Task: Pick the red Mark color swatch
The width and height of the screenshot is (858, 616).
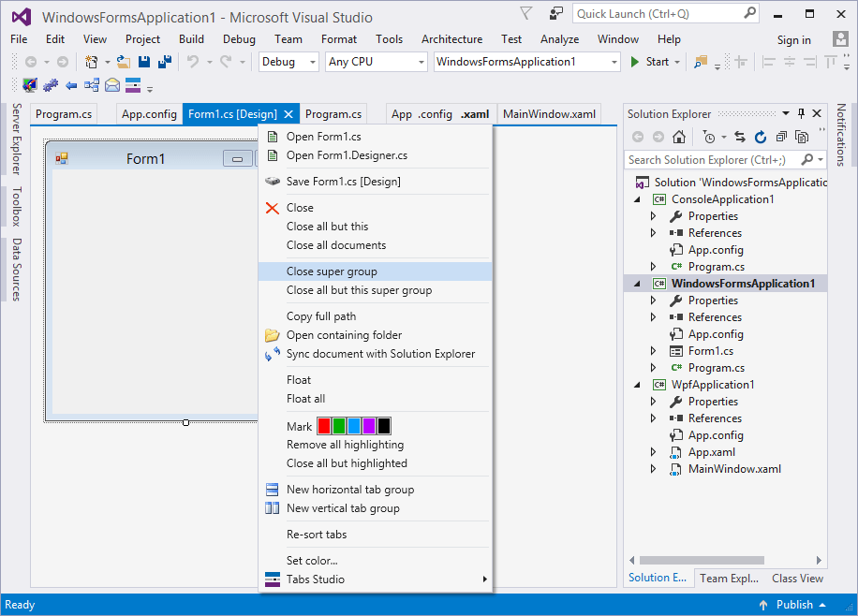Action: pyautogui.click(x=324, y=426)
